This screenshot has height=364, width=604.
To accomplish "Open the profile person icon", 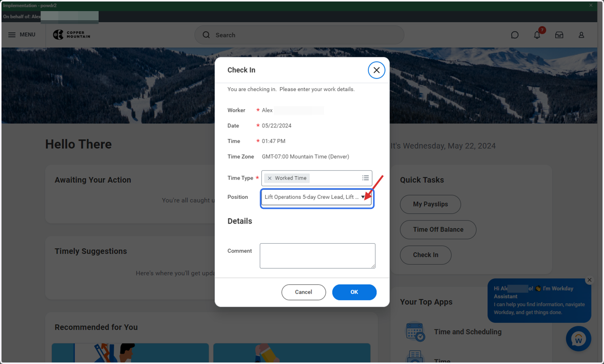I will point(581,35).
